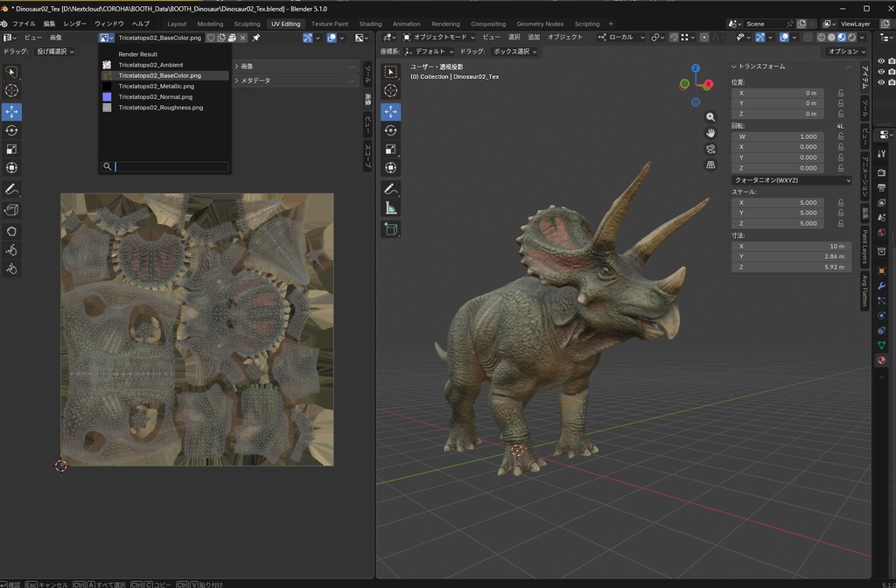Switch to the Texture Paint workspace tab
The height and width of the screenshot is (588, 896).
tap(328, 24)
